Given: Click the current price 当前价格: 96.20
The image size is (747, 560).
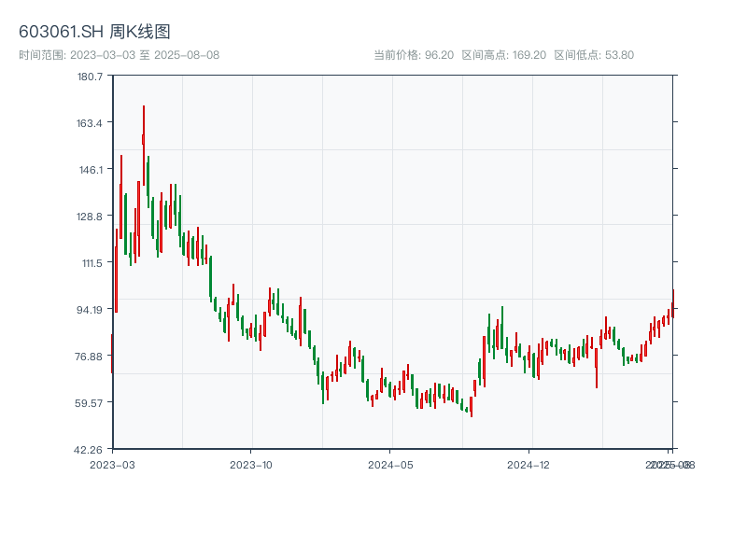Looking at the screenshot, I should [414, 55].
